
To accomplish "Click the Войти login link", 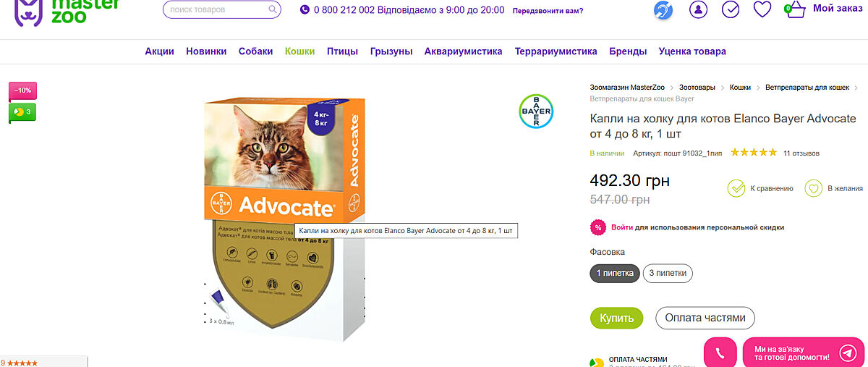I will click(622, 227).
